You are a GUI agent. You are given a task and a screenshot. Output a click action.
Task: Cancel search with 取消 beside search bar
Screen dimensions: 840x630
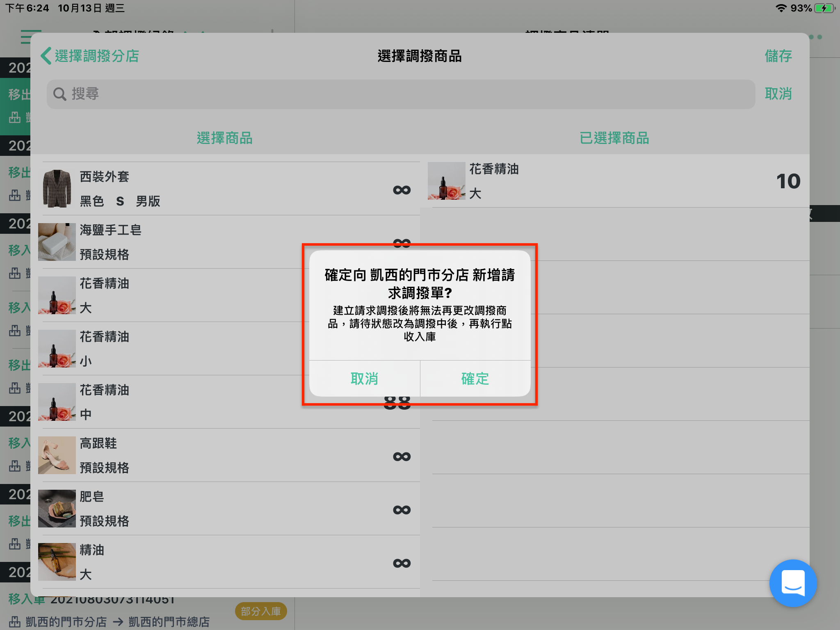[778, 94]
